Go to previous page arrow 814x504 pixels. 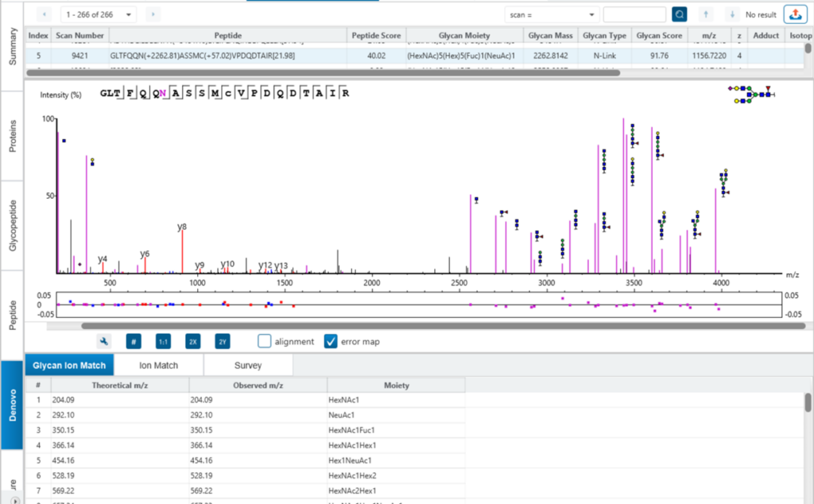[45, 14]
